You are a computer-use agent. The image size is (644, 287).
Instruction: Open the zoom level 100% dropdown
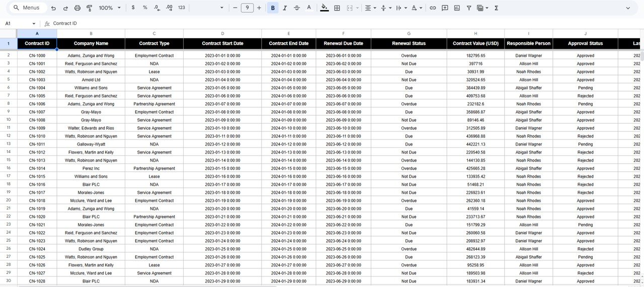pyautogui.click(x=110, y=8)
